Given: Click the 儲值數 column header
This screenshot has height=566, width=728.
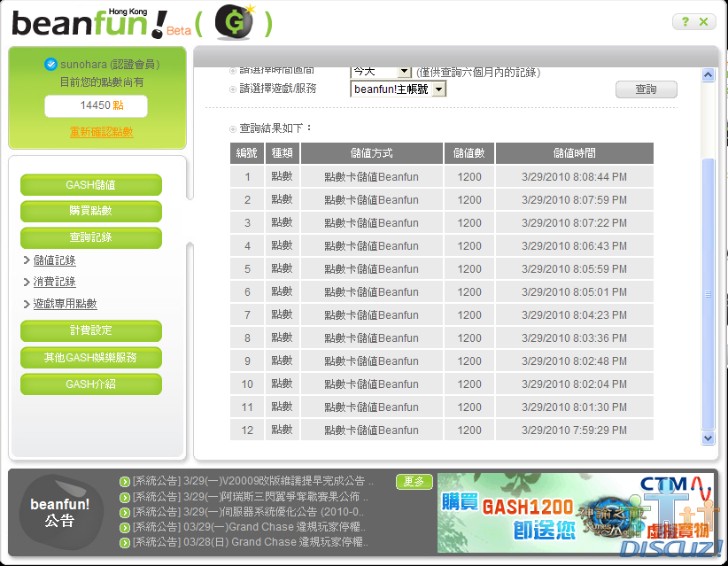Looking at the screenshot, I should coord(469,153).
